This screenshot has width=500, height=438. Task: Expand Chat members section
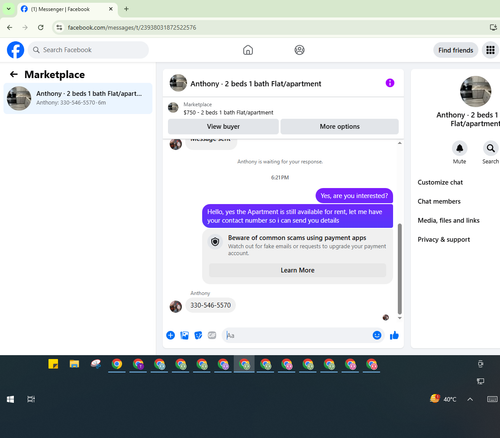(x=439, y=201)
